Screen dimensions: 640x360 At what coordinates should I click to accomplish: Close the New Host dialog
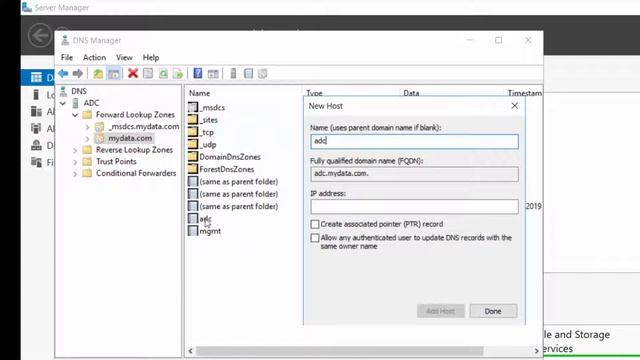tap(514, 106)
